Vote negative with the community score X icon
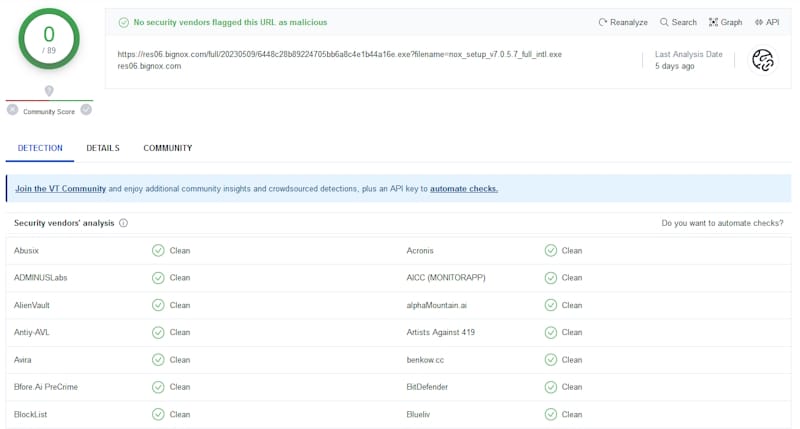Image resolution: width=800 pixels, height=429 pixels. pyautogui.click(x=13, y=110)
